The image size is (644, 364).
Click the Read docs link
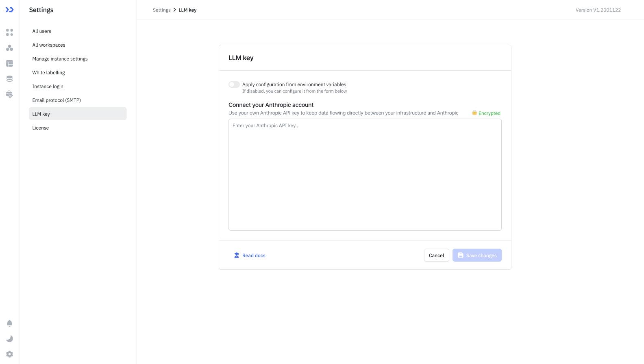pyautogui.click(x=253, y=256)
